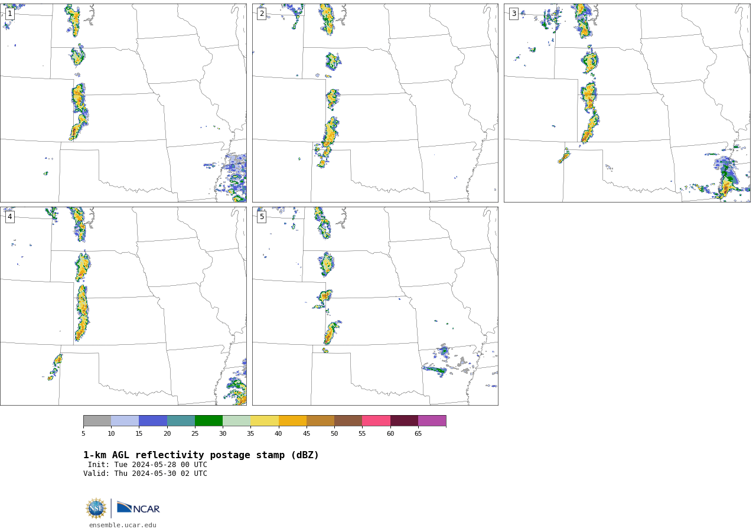Open ensemble member 1 reflectivity map

click(x=123, y=103)
